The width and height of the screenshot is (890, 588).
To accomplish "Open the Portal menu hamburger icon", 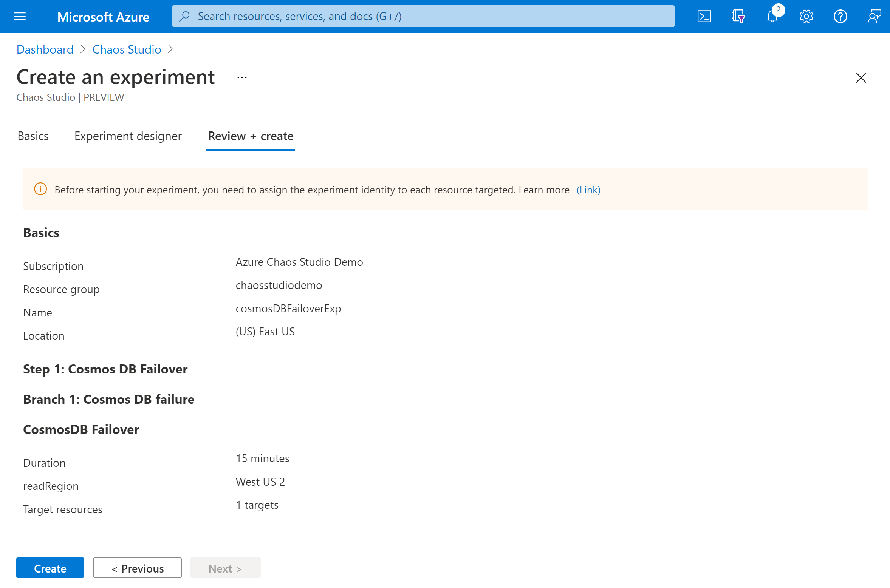I will click(x=20, y=16).
